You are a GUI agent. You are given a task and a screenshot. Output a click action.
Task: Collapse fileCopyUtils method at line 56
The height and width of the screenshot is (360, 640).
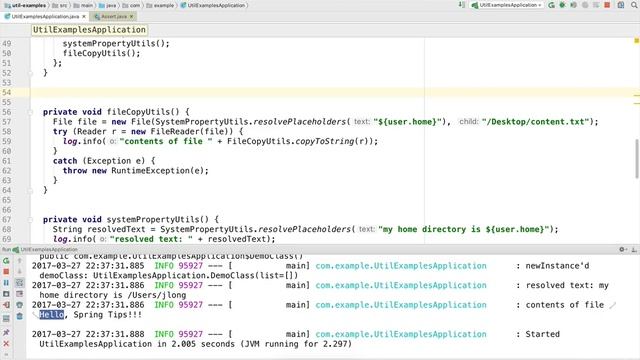point(31,112)
